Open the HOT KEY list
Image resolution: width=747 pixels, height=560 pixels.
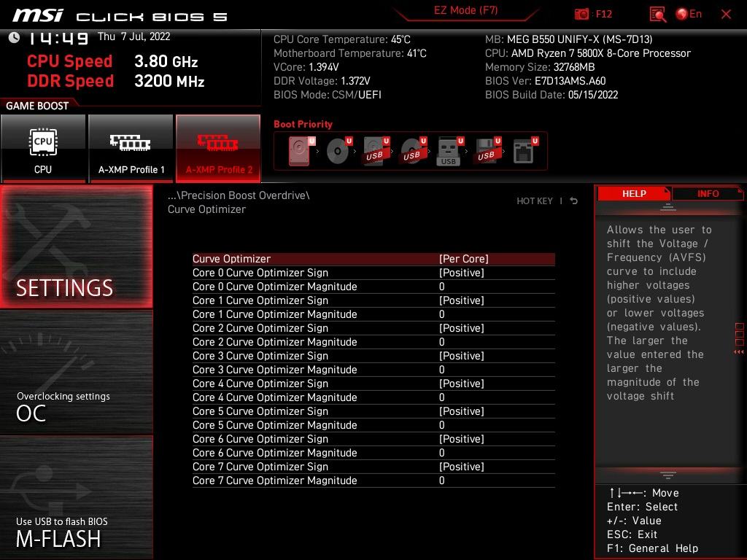(535, 201)
